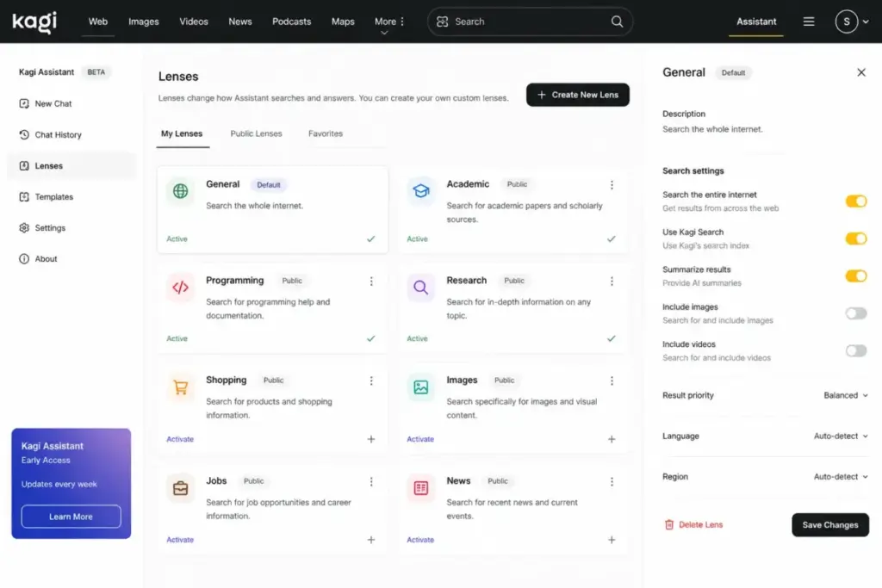Click Activate on the Jobs lens

(x=180, y=540)
